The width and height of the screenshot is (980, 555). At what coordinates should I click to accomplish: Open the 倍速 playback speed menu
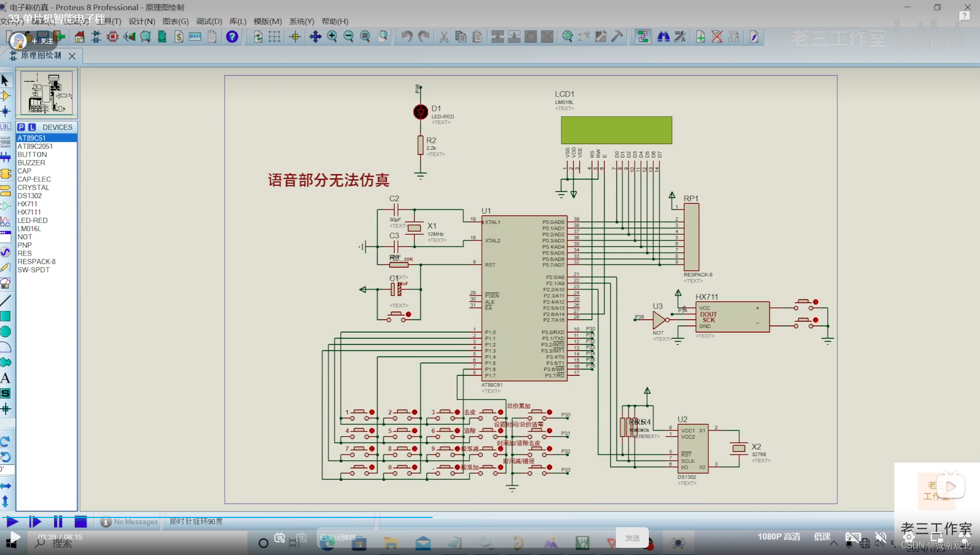[x=822, y=536]
